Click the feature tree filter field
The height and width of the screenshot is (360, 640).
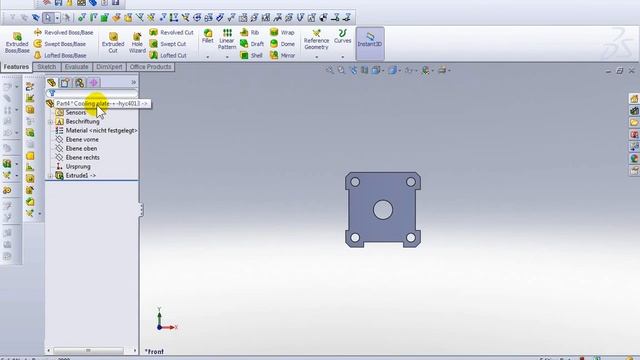click(91, 93)
